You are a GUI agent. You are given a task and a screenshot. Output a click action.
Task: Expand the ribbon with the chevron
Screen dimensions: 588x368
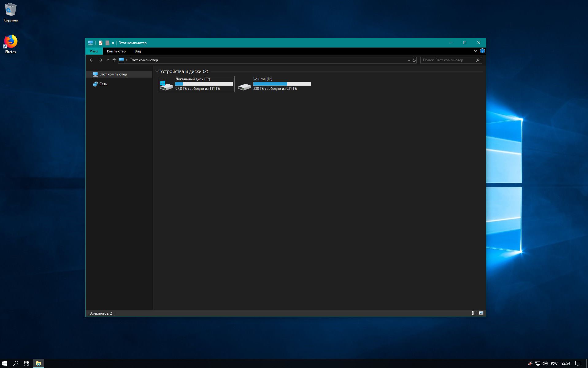click(x=475, y=51)
